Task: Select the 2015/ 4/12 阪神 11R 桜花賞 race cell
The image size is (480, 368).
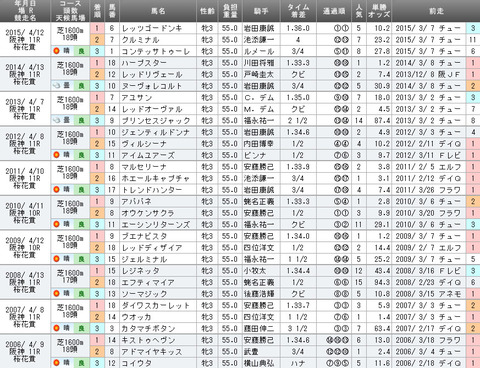Action: coord(25,39)
